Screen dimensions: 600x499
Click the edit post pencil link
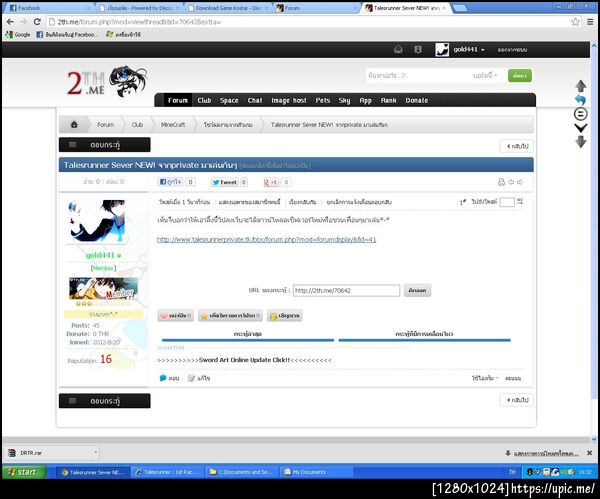199,378
